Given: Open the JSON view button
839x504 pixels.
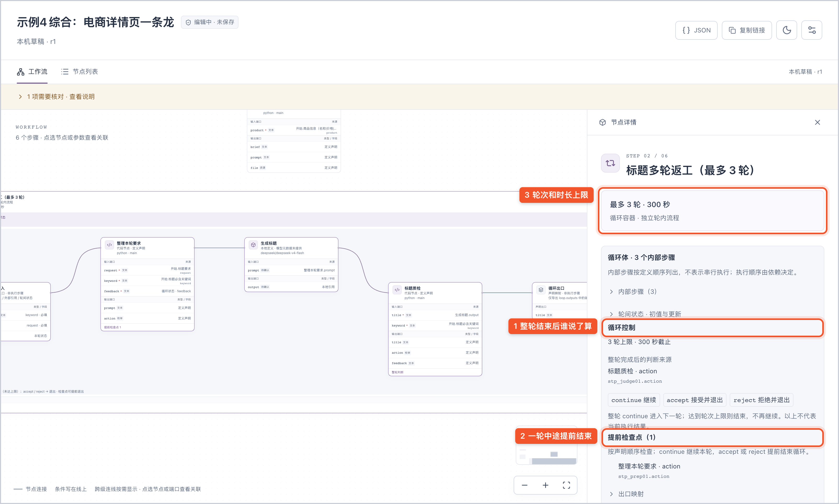Looking at the screenshot, I should [696, 30].
